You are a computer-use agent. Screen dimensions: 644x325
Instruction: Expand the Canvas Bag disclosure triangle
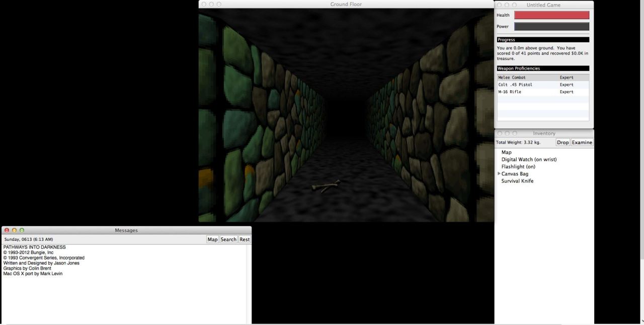499,174
